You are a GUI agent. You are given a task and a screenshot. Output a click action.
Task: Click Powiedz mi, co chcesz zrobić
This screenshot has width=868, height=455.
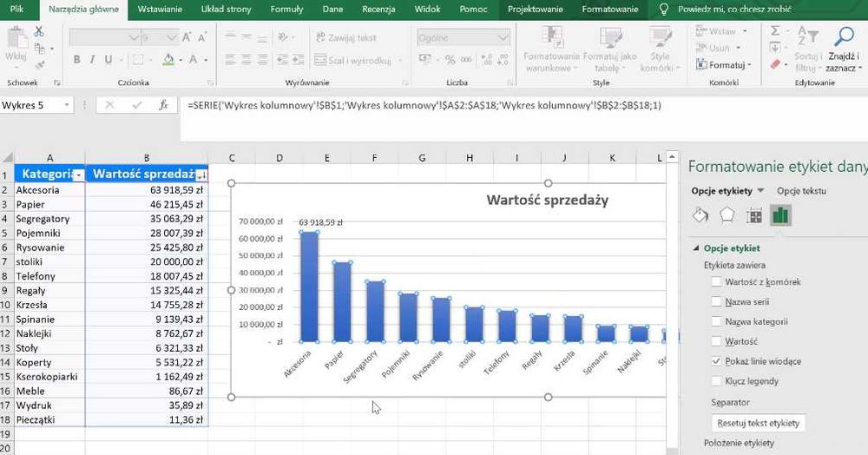click(x=734, y=10)
